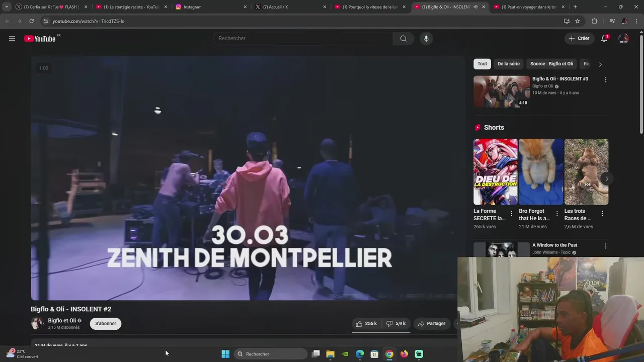Install app icon in address bar
The image size is (644, 362).
[x=567, y=21]
